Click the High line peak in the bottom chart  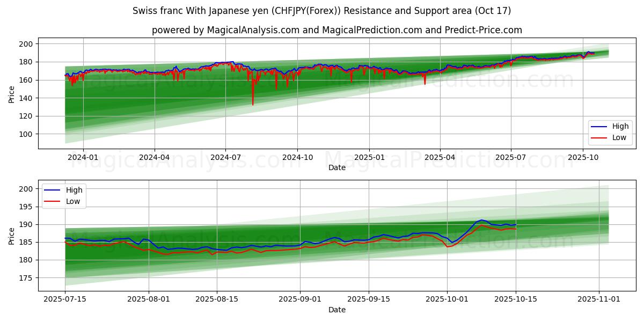[x=481, y=220]
